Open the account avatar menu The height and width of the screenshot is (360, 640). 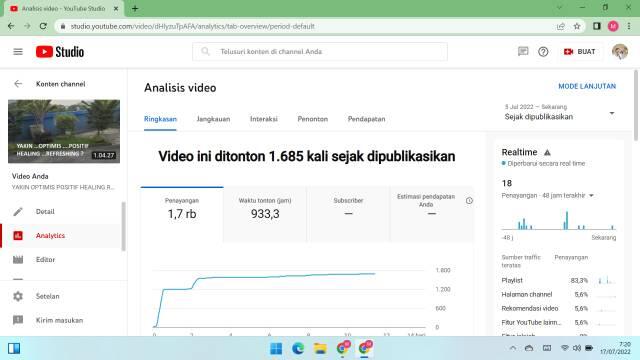620,52
